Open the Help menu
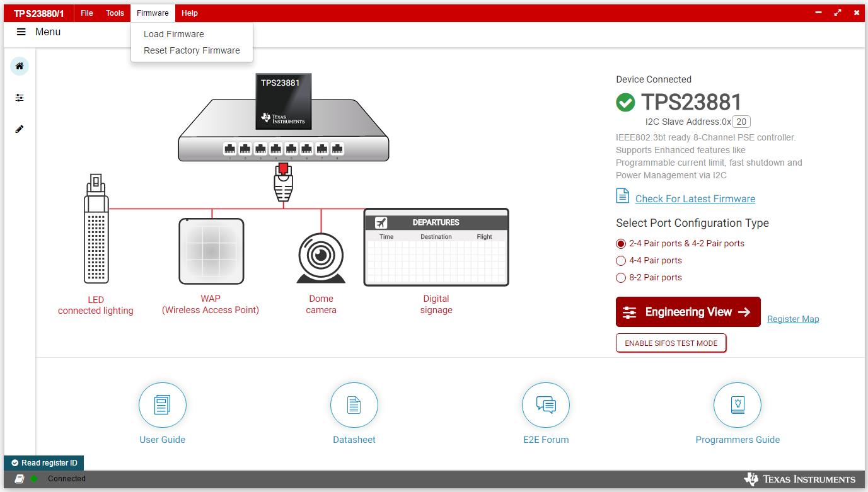 (x=189, y=13)
